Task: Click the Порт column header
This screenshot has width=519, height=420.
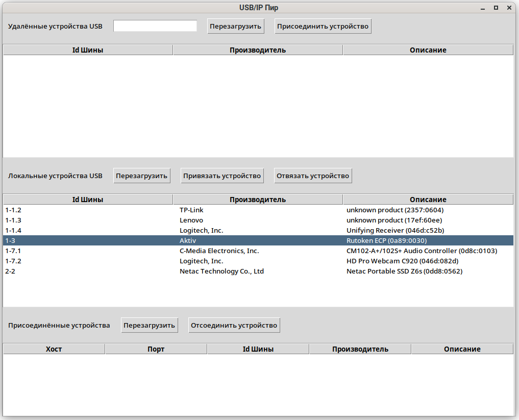Action: click(x=156, y=349)
